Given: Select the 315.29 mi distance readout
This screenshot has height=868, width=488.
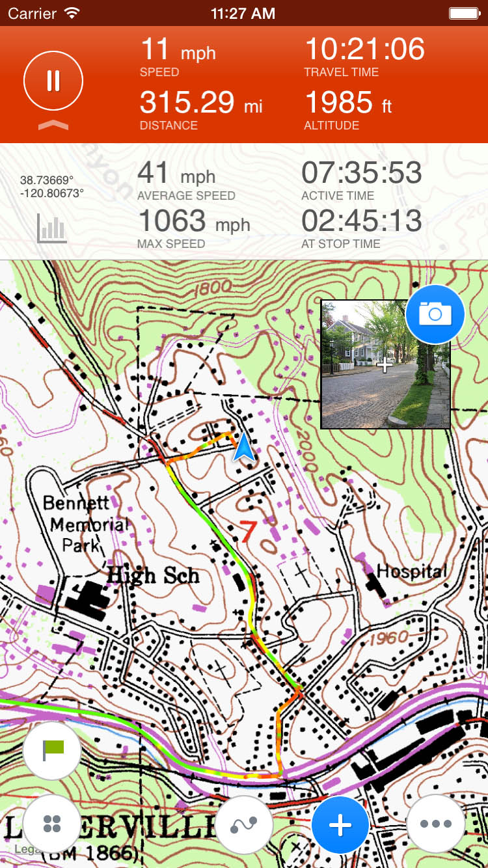Looking at the screenshot, I should coord(202,102).
